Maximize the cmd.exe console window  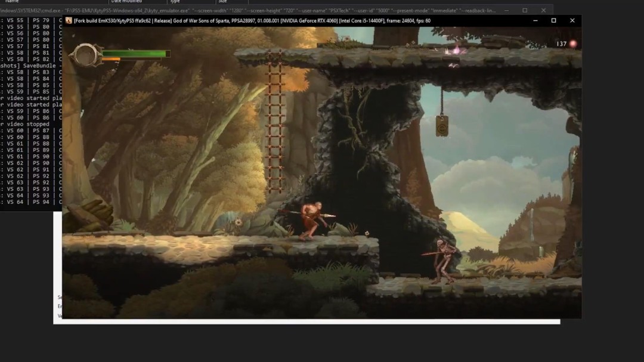coord(525,10)
